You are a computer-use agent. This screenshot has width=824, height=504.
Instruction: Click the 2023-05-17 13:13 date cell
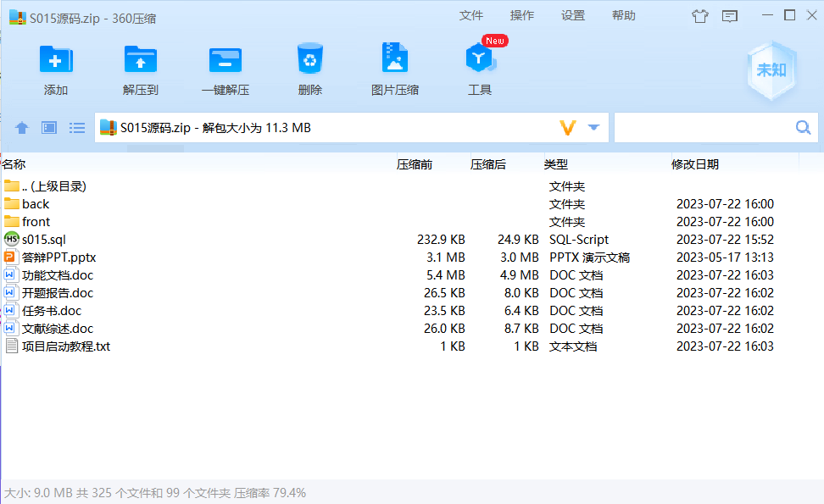point(725,258)
